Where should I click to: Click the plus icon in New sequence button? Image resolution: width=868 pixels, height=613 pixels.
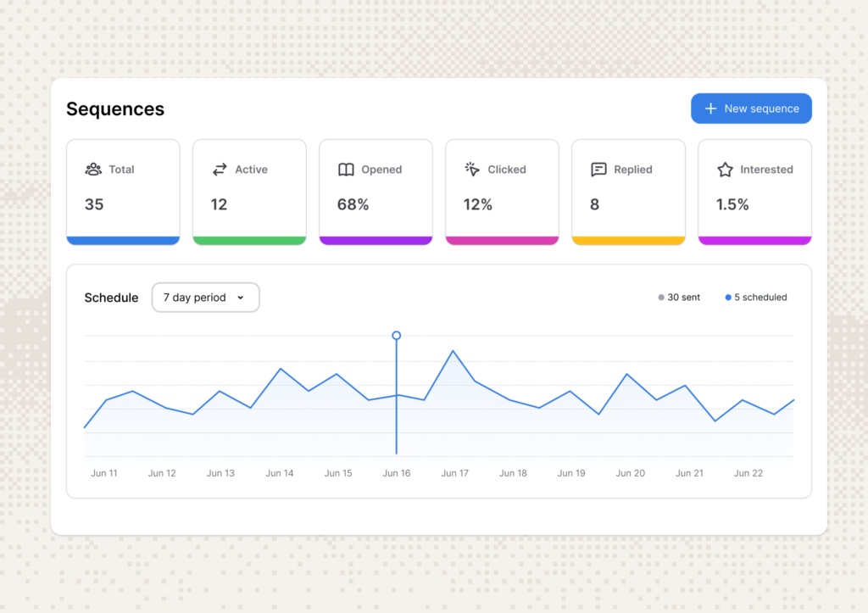[711, 109]
